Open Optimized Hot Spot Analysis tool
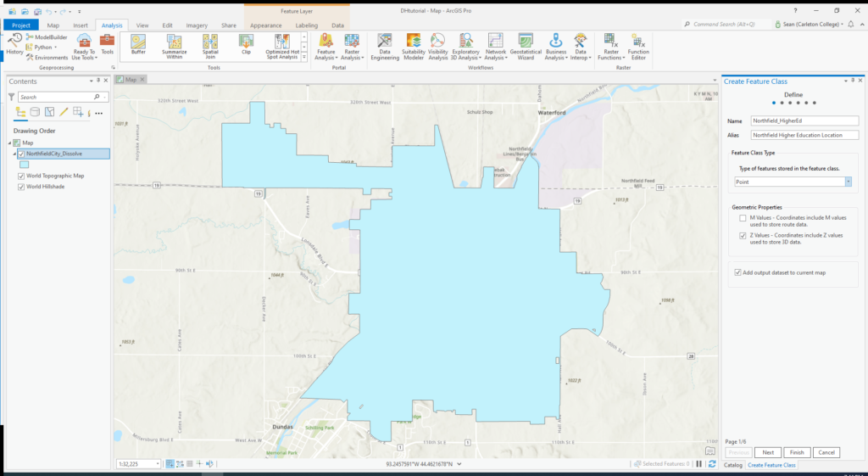868x476 pixels. pyautogui.click(x=282, y=47)
